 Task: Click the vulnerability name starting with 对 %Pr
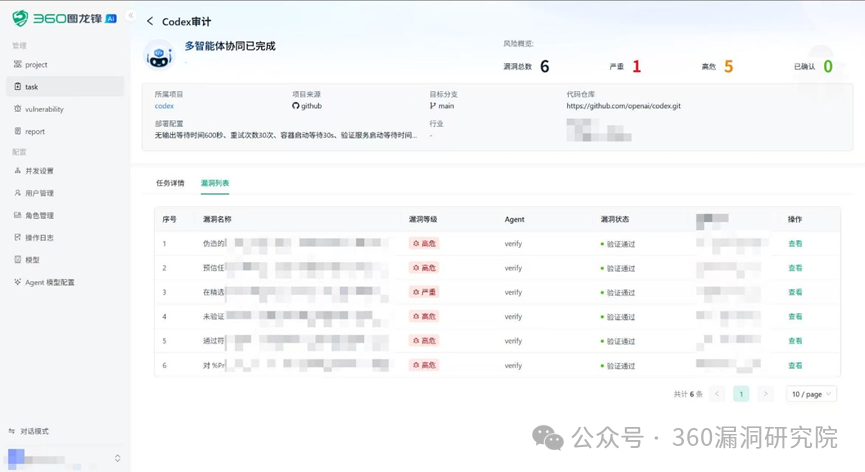pyautogui.click(x=296, y=365)
